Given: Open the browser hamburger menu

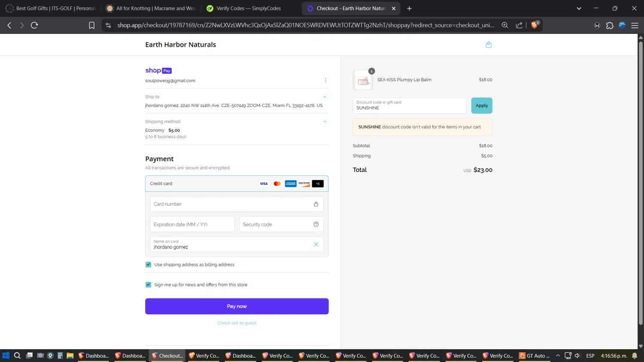Looking at the screenshot, I should point(635,25).
